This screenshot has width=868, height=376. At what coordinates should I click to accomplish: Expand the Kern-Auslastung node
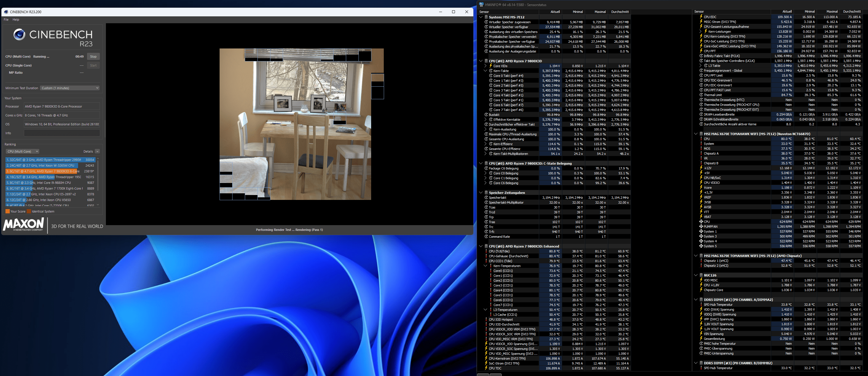pos(486,130)
